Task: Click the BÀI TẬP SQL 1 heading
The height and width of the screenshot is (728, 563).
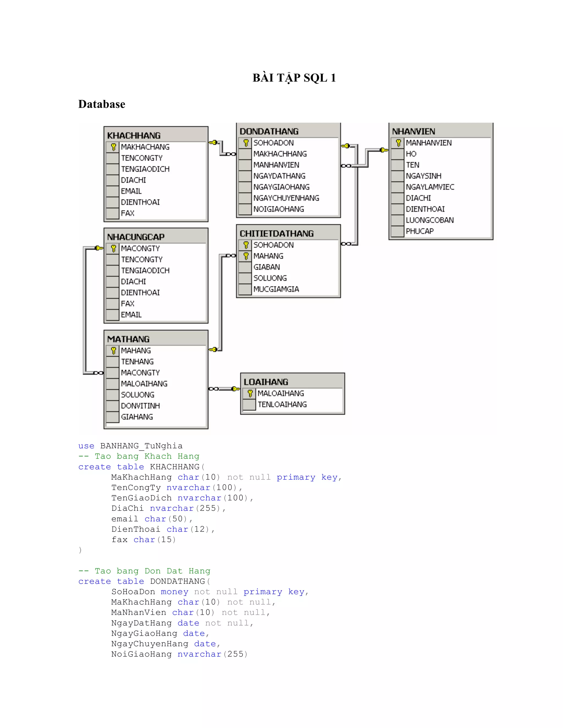Action: coord(294,78)
